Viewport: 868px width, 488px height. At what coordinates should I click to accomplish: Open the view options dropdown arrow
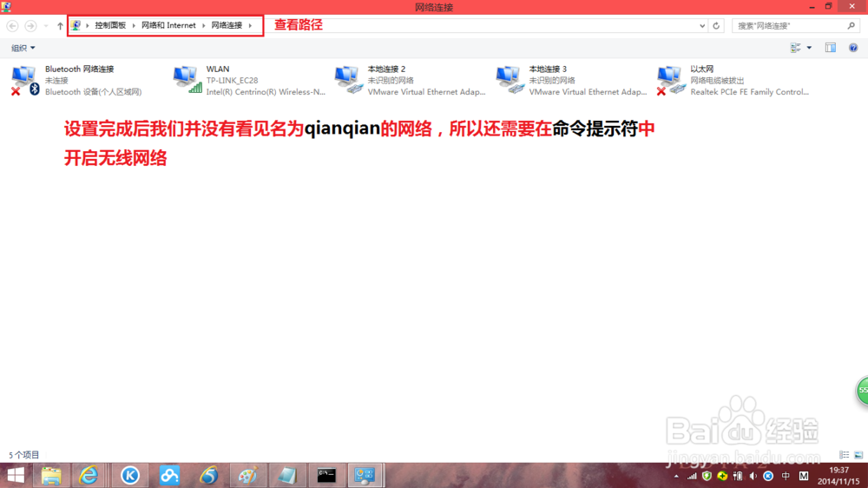(x=809, y=48)
